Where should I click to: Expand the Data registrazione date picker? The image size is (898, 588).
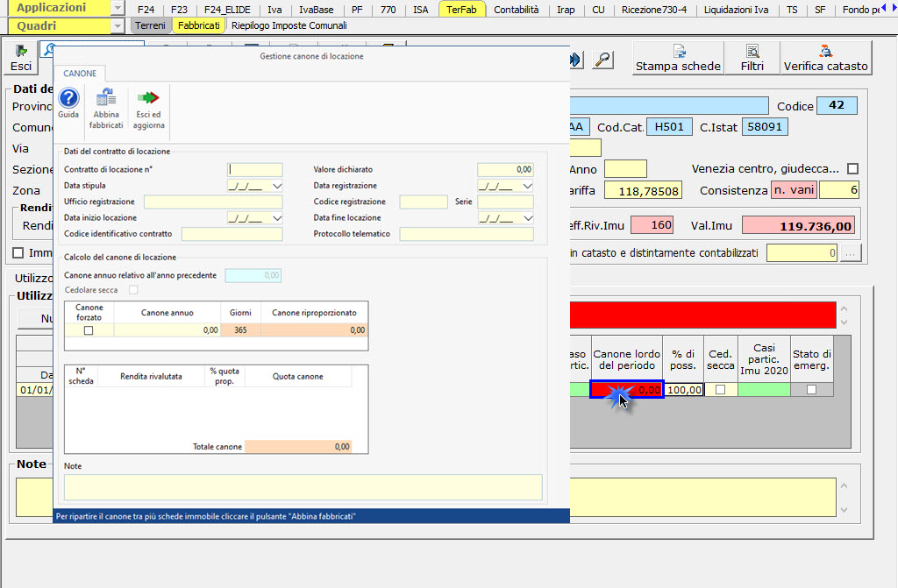pos(527,186)
